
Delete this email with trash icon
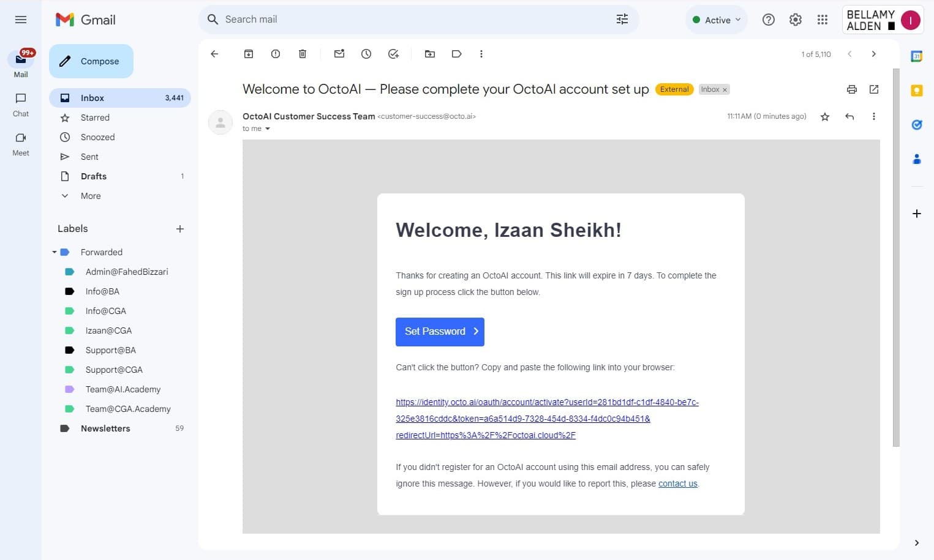click(x=303, y=54)
